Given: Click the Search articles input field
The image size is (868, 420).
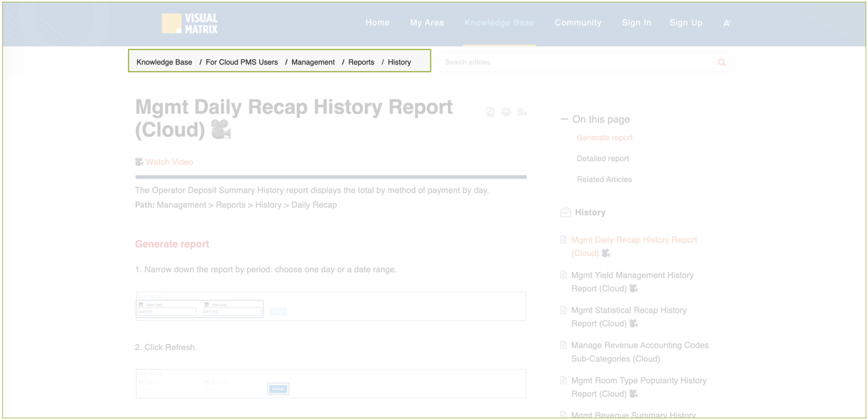Looking at the screenshot, I should [x=577, y=62].
